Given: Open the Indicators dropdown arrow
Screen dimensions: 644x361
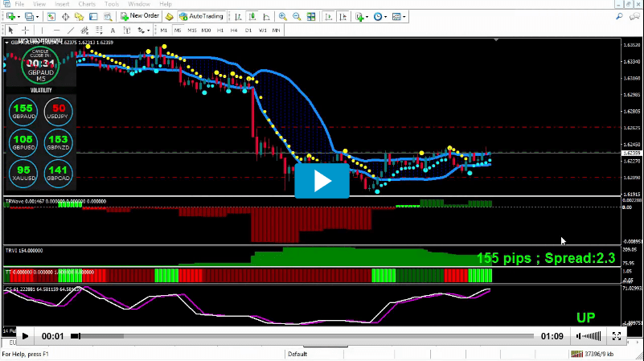Looking at the screenshot, I should 367,17.
